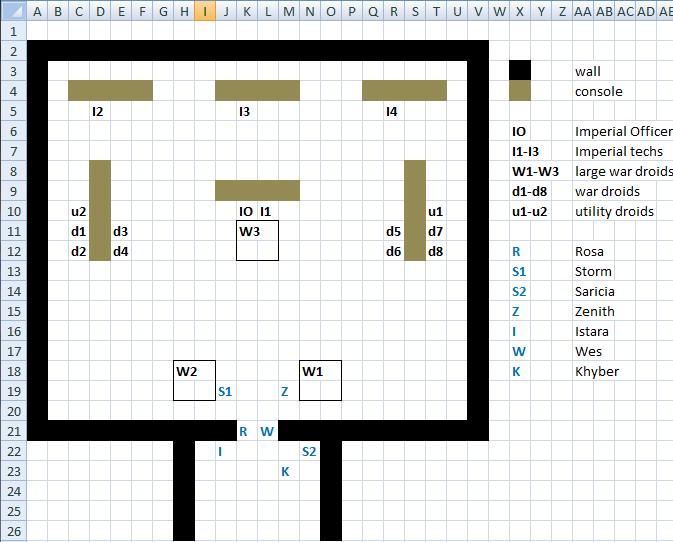Select column M header

coord(289,11)
